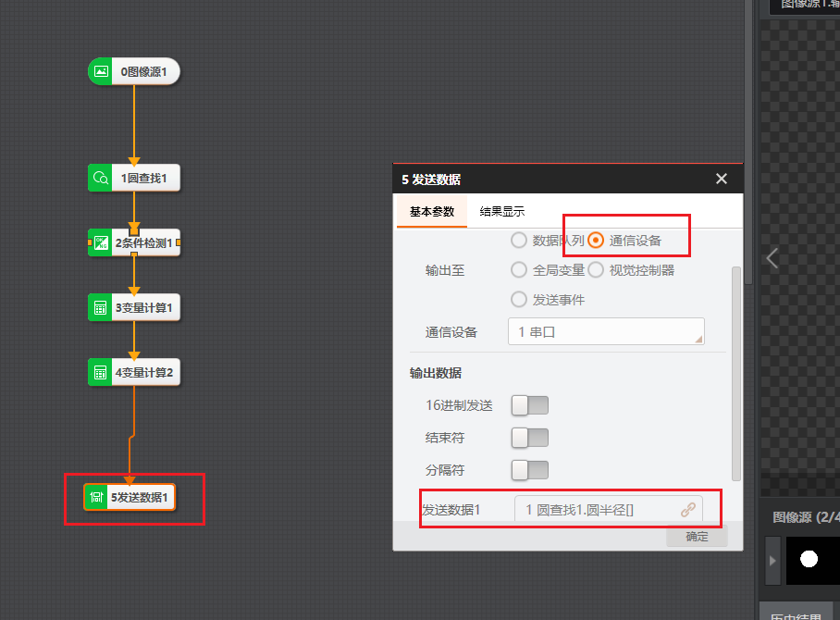
Task: Turn on the 分隔符 switch
Action: pyautogui.click(x=530, y=469)
